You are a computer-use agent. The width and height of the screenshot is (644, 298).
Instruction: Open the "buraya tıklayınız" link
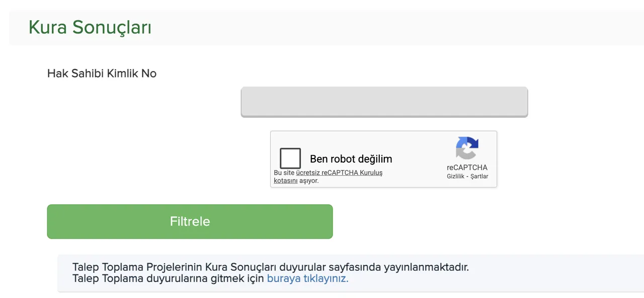tap(307, 278)
